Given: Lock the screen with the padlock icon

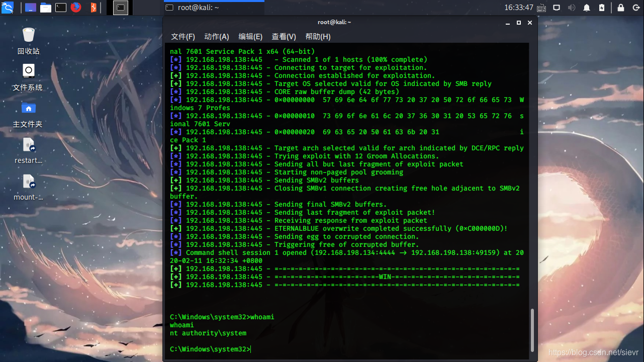Looking at the screenshot, I should pos(621,8).
